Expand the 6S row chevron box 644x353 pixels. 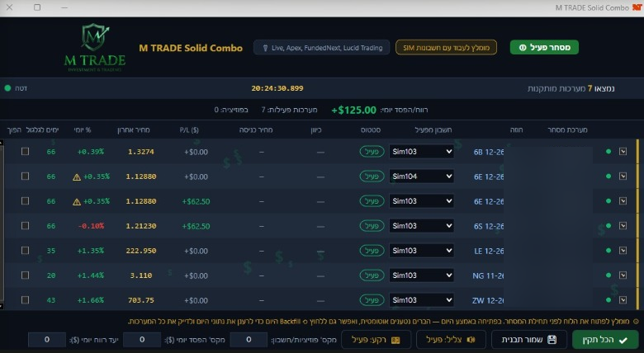(x=623, y=226)
